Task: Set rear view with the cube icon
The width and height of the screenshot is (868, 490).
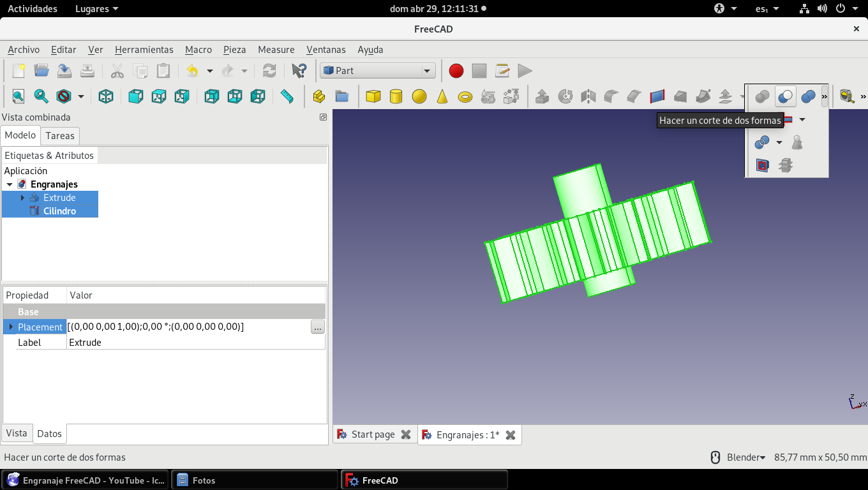Action: point(211,96)
